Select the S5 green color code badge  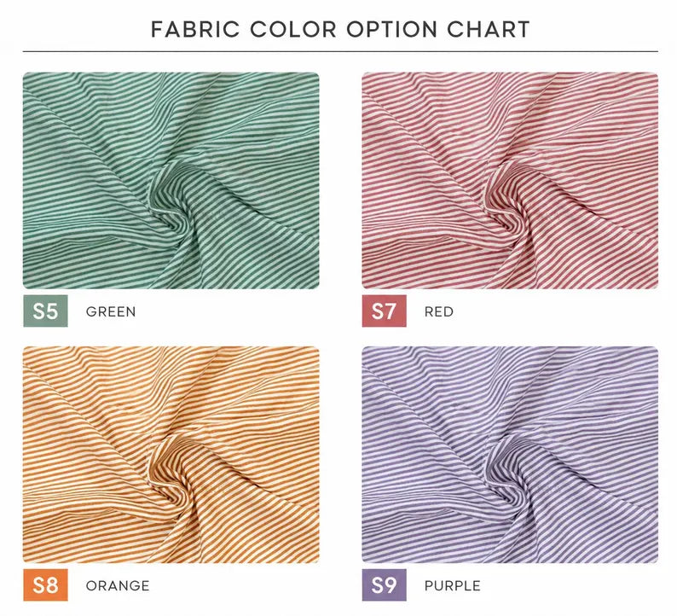tap(45, 311)
